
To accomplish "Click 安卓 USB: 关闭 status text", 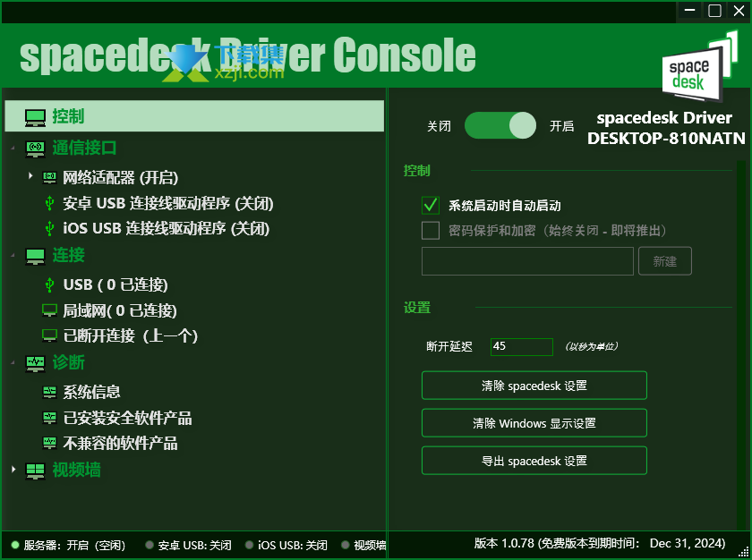I will [195, 545].
